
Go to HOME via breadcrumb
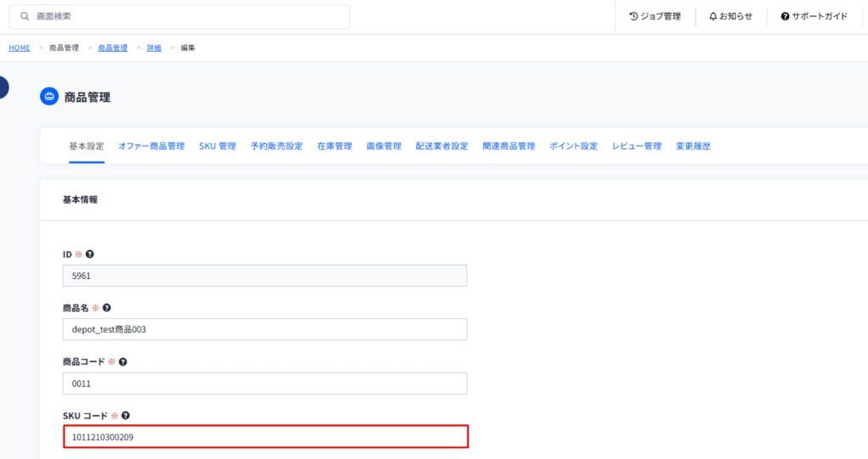[19, 48]
